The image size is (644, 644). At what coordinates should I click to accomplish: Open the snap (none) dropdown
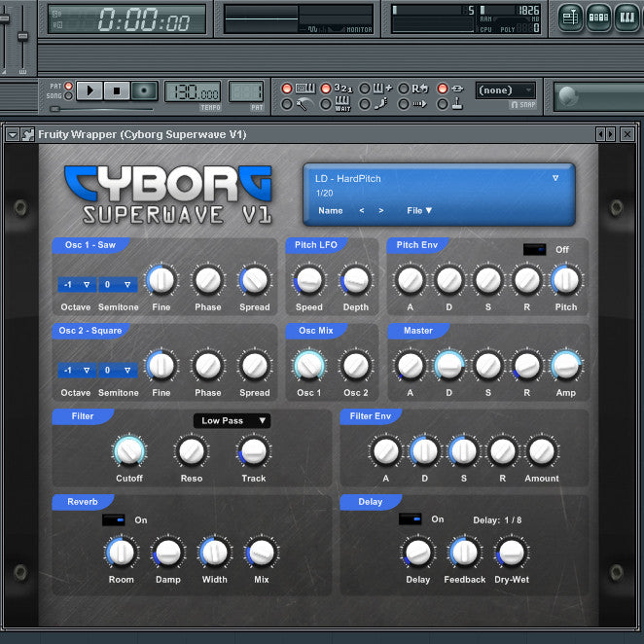(x=506, y=89)
